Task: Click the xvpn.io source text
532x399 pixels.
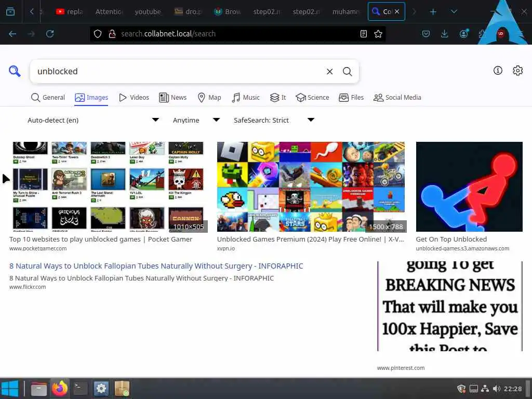Action: coord(226,249)
